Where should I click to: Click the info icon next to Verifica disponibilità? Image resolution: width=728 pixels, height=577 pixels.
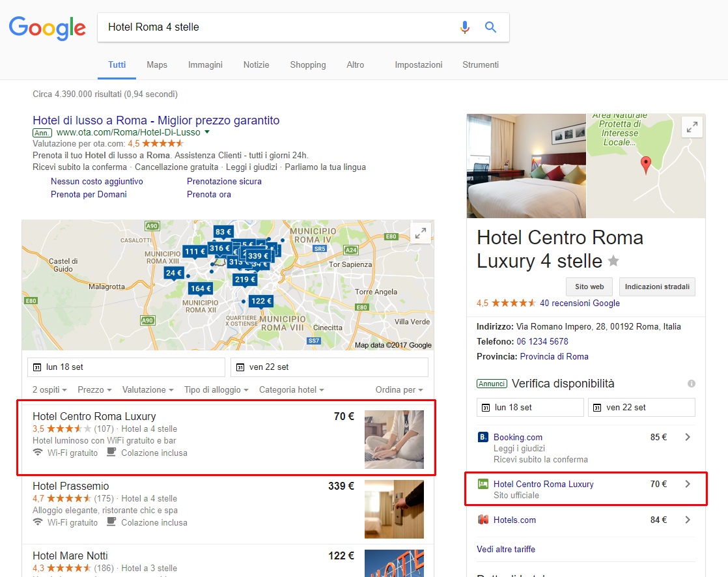(692, 384)
